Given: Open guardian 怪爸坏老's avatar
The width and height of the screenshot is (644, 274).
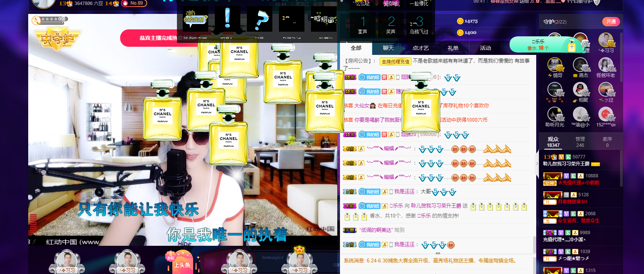Looking at the screenshot, I should [x=606, y=65].
